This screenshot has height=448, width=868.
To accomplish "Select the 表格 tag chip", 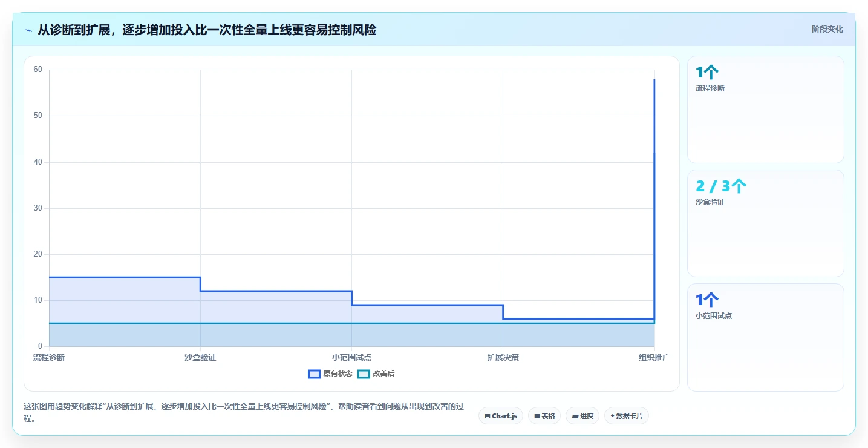I will (x=544, y=416).
